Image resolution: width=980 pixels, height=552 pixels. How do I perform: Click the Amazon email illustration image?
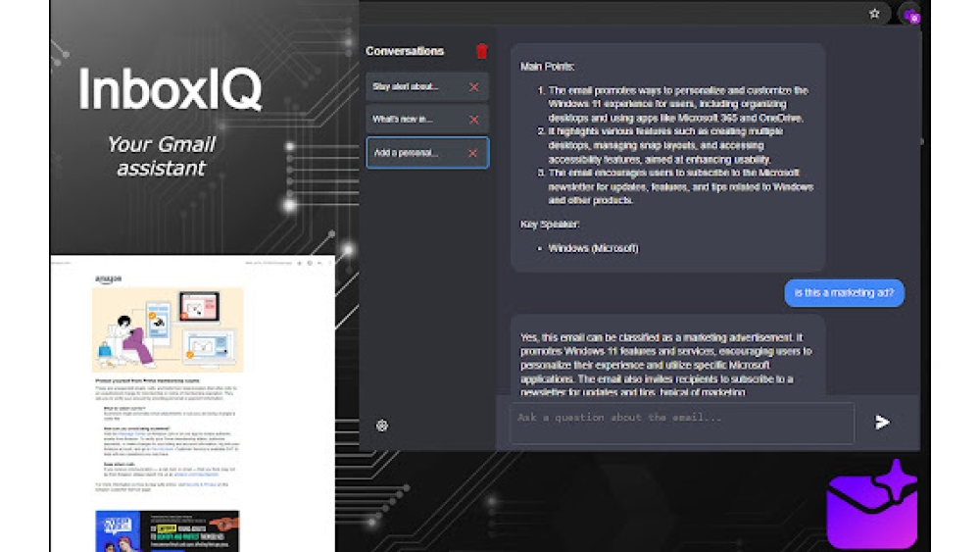168,329
